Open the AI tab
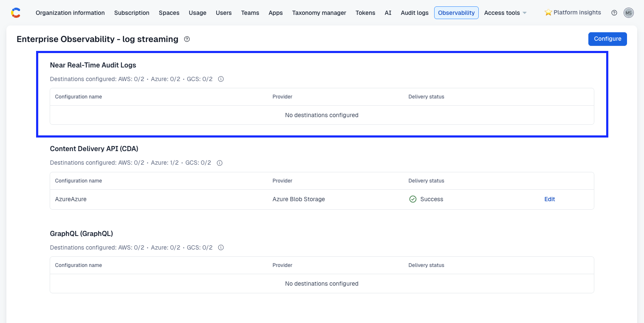This screenshot has height=323, width=644. (388, 13)
